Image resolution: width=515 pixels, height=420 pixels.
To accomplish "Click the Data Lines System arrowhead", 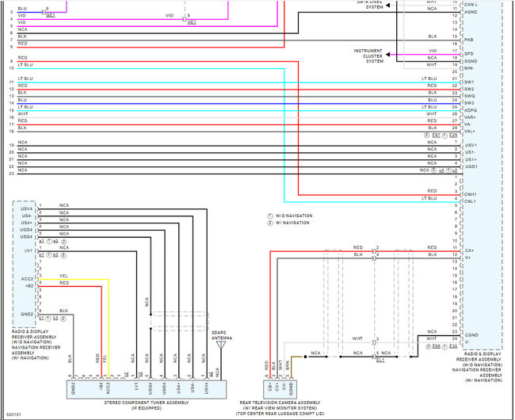I will click(388, 6).
